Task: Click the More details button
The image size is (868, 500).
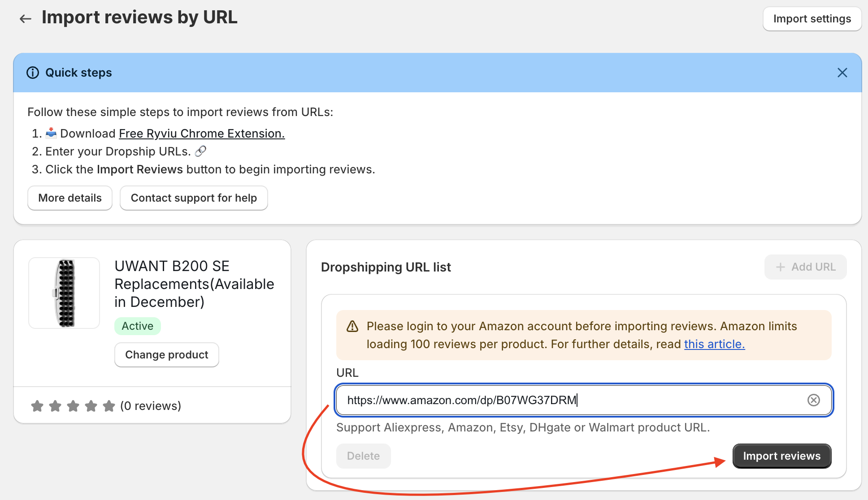Action: pos(70,198)
